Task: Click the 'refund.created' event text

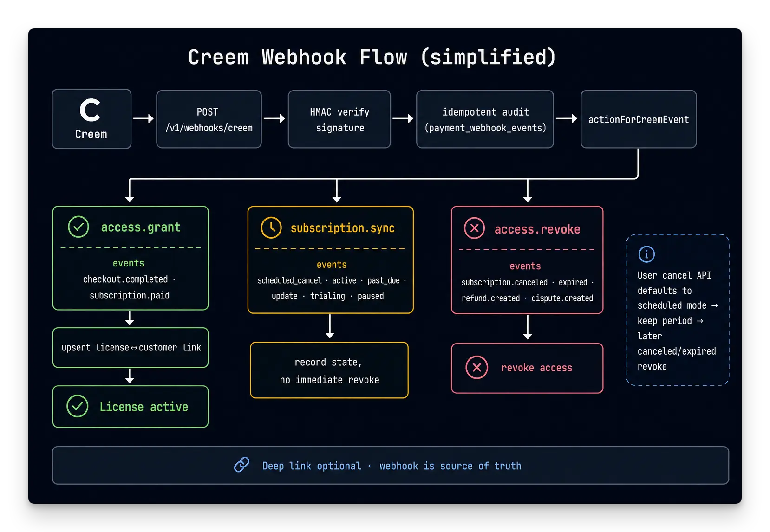Action: click(x=491, y=298)
